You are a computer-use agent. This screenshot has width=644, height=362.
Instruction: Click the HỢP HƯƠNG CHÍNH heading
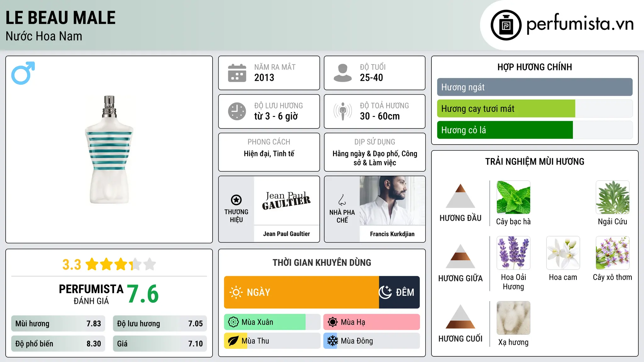(535, 67)
